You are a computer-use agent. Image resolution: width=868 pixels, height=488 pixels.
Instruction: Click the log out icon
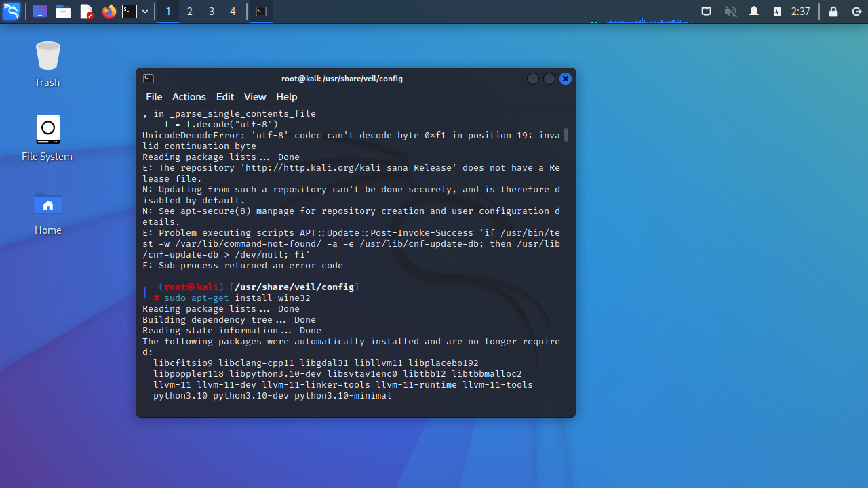856,12
